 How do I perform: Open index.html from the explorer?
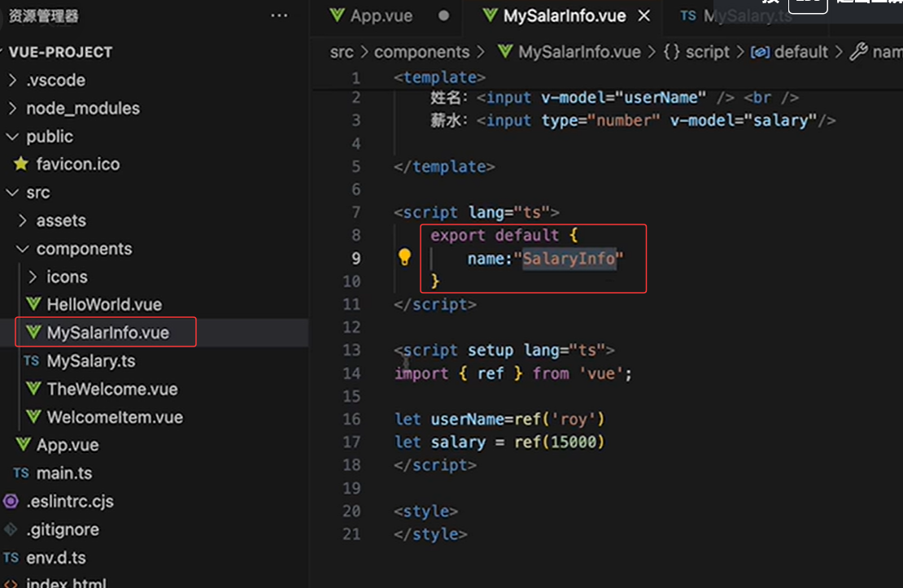click(66, 582)
